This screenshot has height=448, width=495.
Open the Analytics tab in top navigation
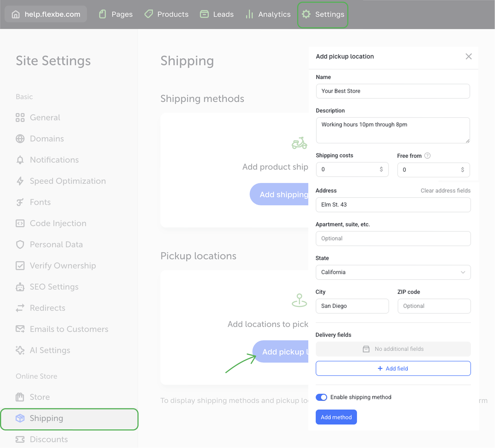pyautogui.click(x=268, y=14)
